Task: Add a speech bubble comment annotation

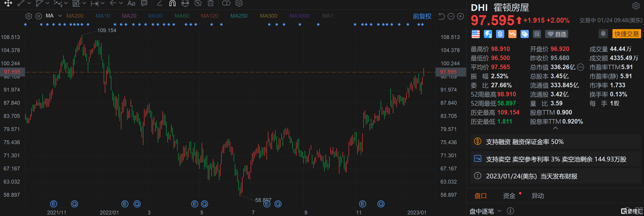Action: click(x=144, y=3)
